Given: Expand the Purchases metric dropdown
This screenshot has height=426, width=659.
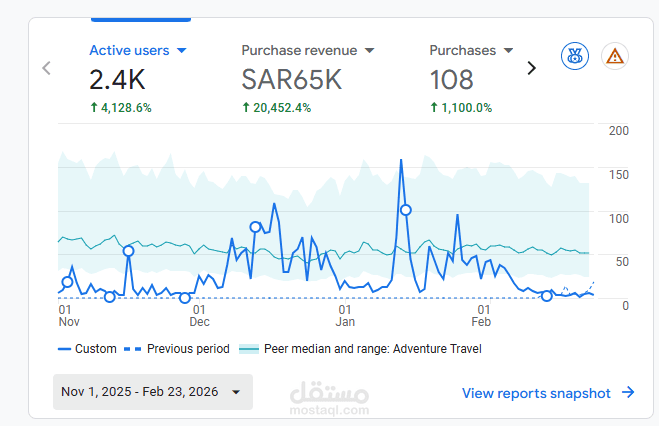Looking at the screenshot, I should click(x=508, y=51).
